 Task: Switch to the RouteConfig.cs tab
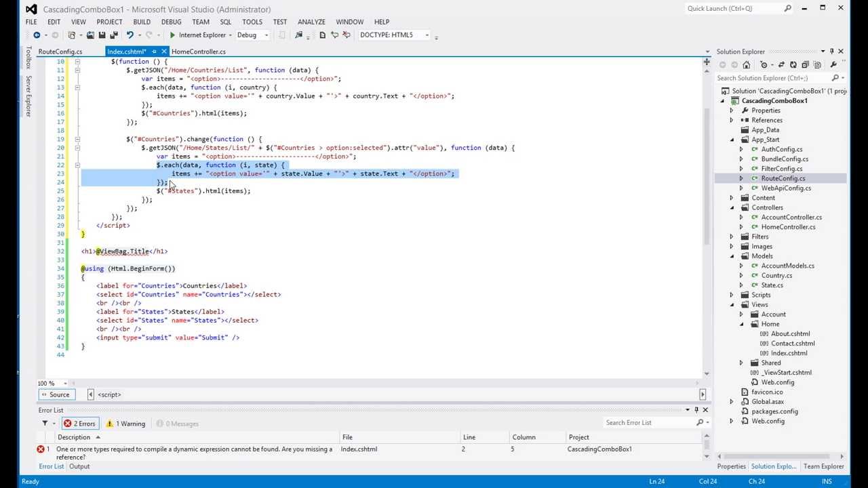click(x=60, y=52)
